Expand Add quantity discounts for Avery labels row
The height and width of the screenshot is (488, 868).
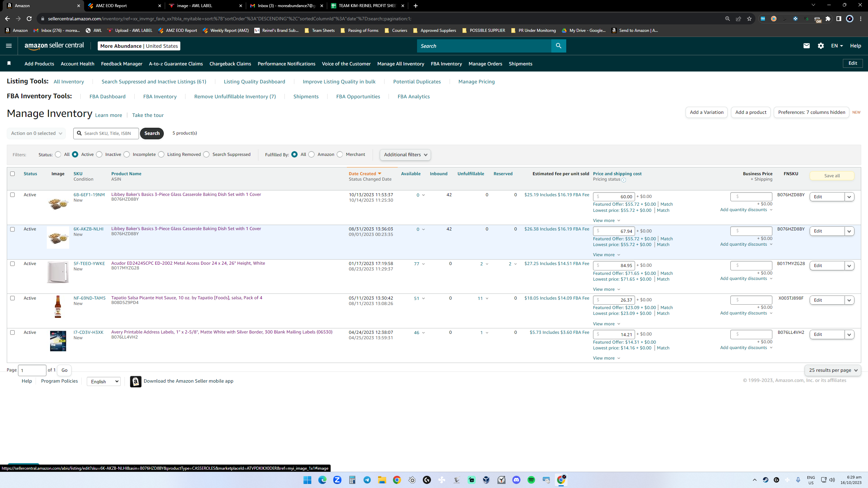pos(746,347)
